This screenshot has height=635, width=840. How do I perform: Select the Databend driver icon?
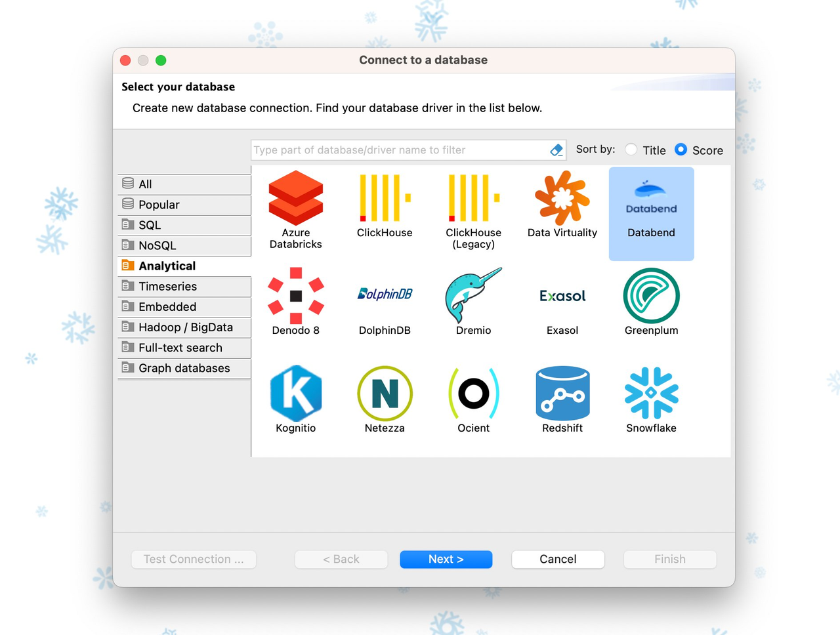tap(651, 198)
